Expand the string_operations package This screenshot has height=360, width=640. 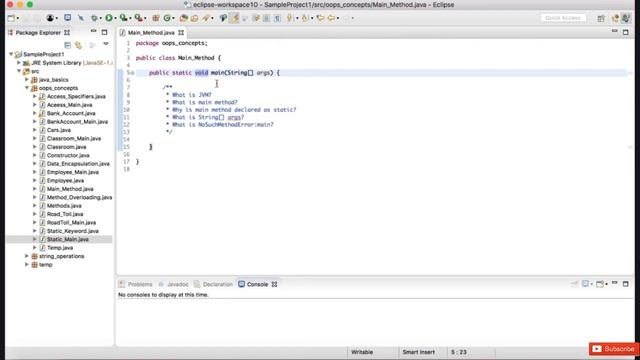(27, 256)
